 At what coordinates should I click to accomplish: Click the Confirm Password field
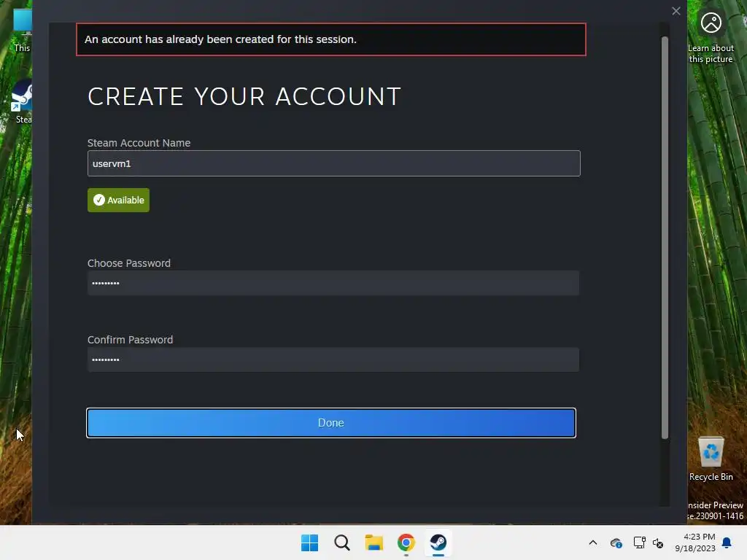click(333, 359)
